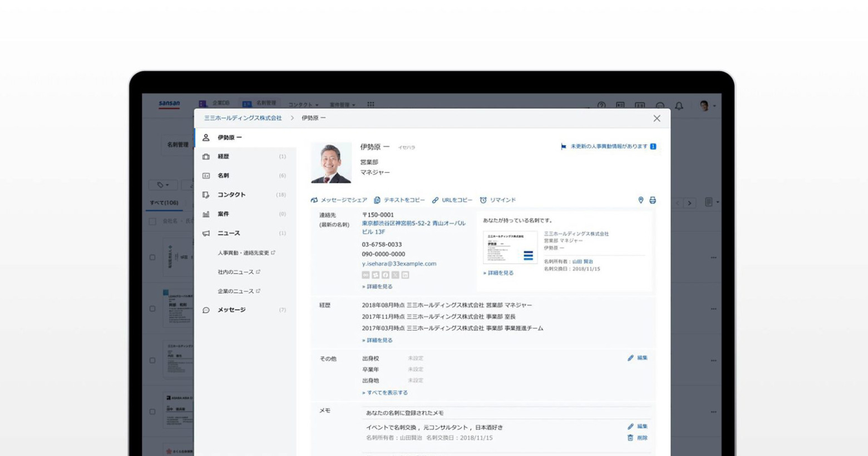
Task: Select コンタクト in the profile sidebar
Action: (245, 195)
